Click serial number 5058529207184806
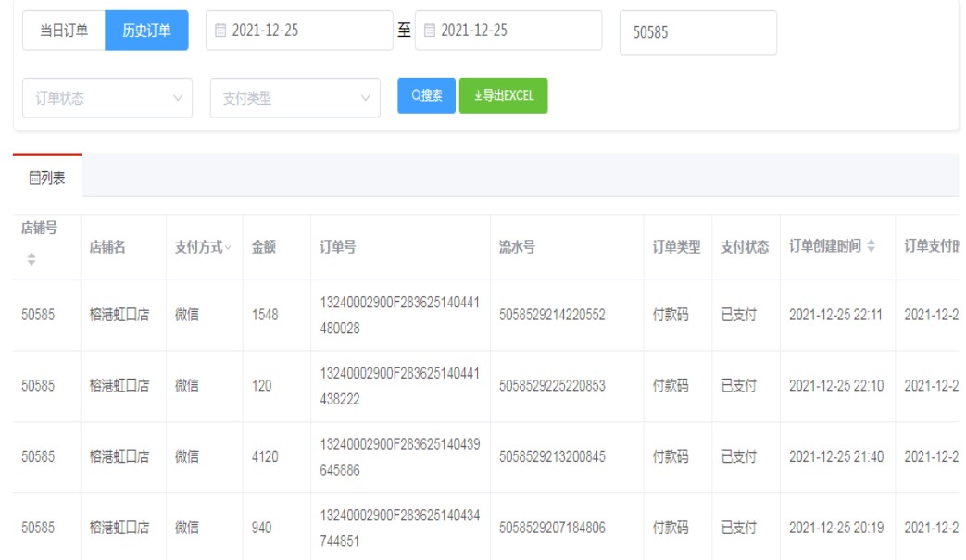 552,529
